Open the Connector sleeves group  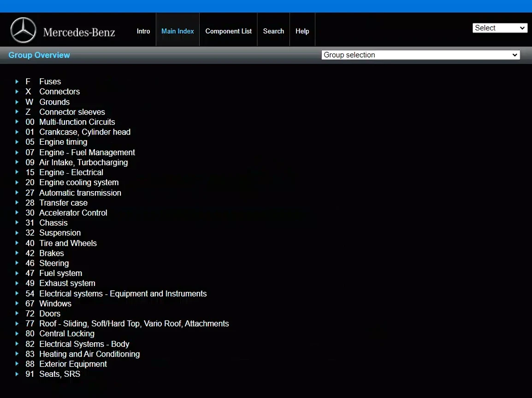pyautogui.click(x=72, y=112)
